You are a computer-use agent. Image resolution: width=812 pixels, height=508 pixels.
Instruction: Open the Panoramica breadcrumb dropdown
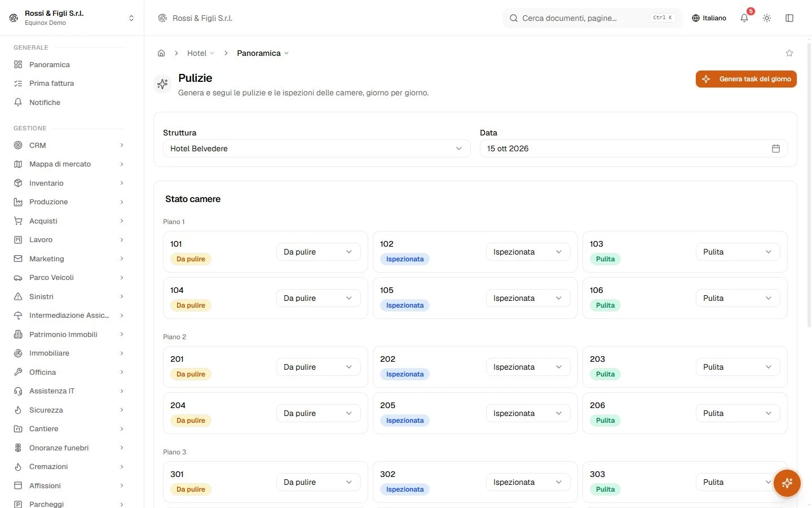[263, 53]
